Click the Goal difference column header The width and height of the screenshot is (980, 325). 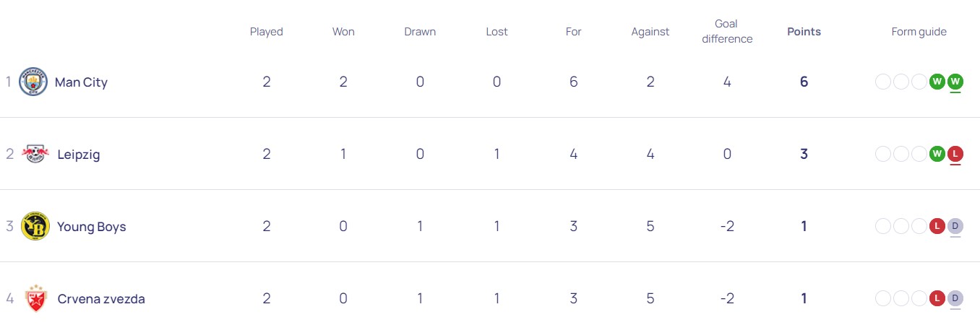[x=727, y=32]
